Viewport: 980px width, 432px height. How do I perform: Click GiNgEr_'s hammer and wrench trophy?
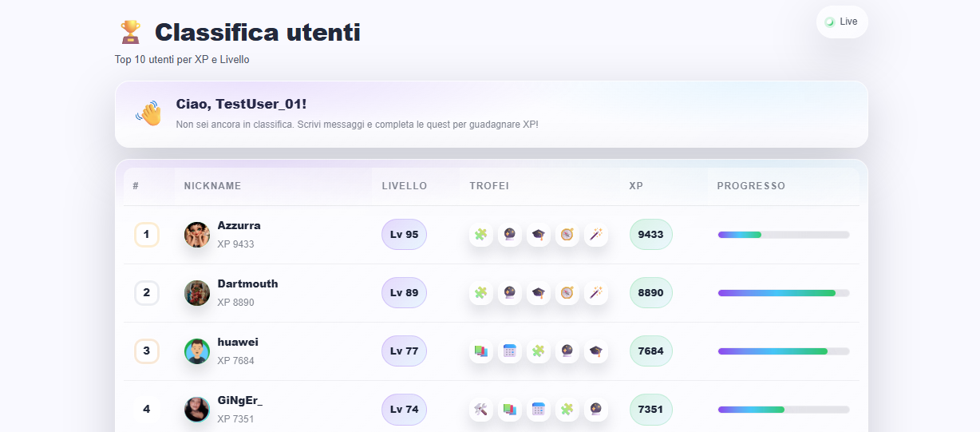click(480, 410)
